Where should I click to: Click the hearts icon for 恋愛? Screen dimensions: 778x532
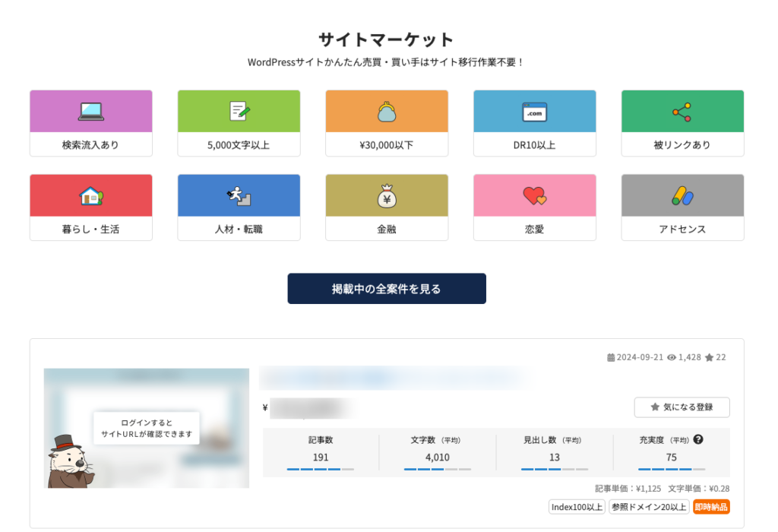[x=534, y=196]
